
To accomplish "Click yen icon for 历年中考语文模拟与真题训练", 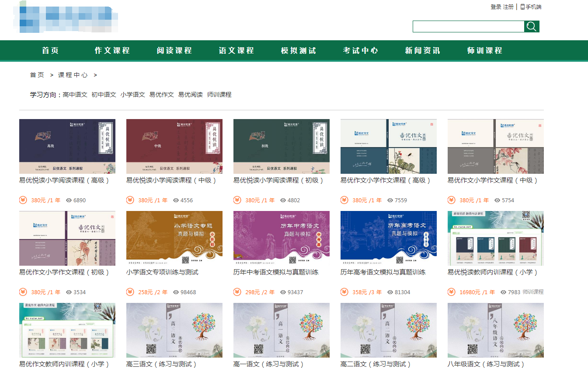I will click(x=237, y=292).
